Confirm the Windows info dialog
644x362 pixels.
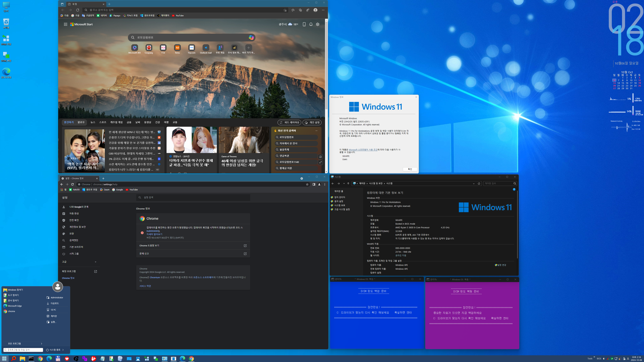coord(410,169)
